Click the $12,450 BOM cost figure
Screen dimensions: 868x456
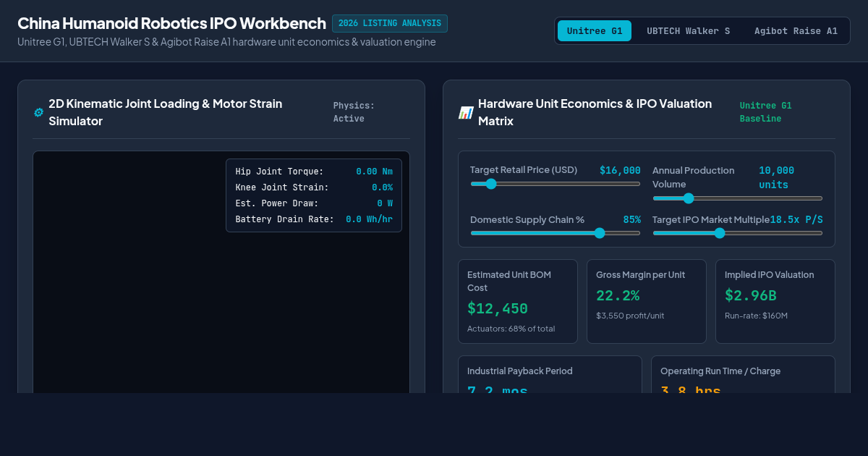point(498,308)
